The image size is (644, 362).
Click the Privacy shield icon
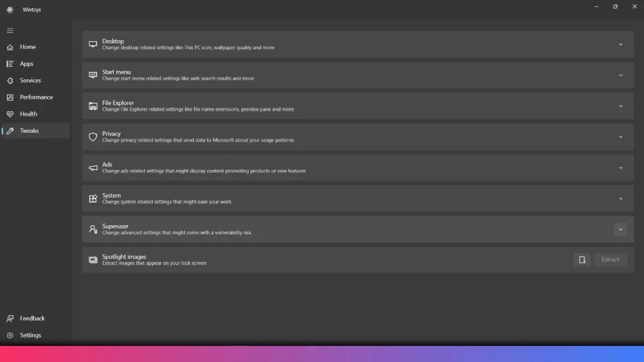(x=93, y=137)
